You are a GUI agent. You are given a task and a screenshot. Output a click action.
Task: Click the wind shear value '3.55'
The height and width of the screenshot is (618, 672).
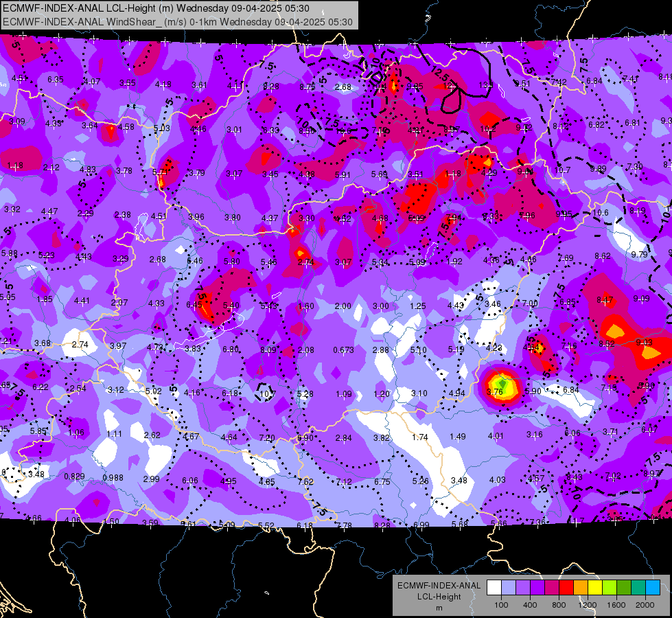tap(127, 83)
